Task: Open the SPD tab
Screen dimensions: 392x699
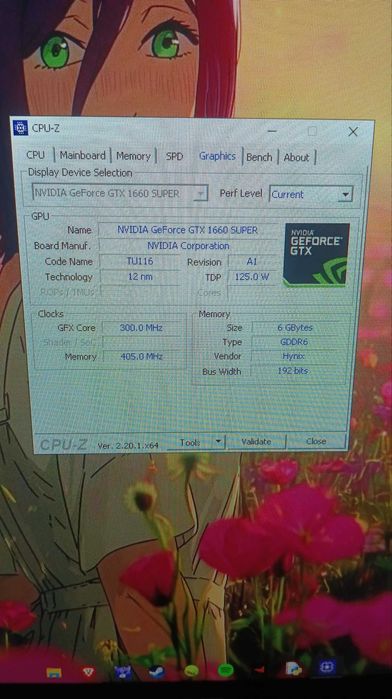Action: (x=174, y=156)
